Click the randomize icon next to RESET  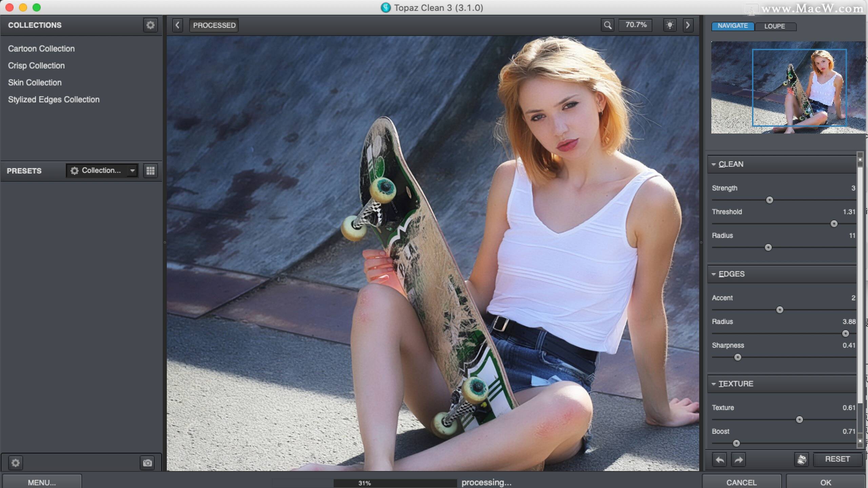pyautogui.click(x=802, y=460)
